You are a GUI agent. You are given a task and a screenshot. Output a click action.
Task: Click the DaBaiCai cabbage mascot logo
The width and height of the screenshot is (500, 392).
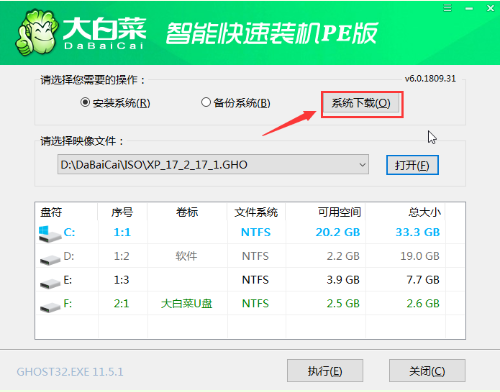[37, 32]
